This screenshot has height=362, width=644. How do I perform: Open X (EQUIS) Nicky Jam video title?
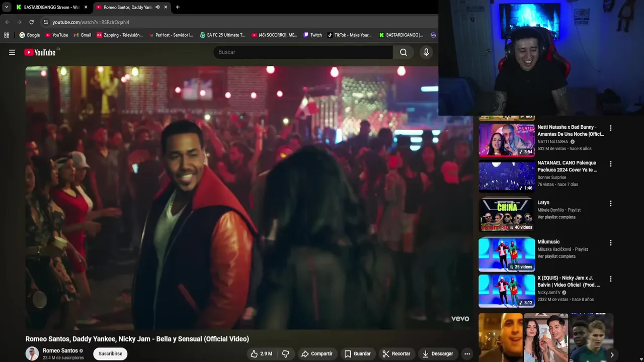(x=569, y=282)
